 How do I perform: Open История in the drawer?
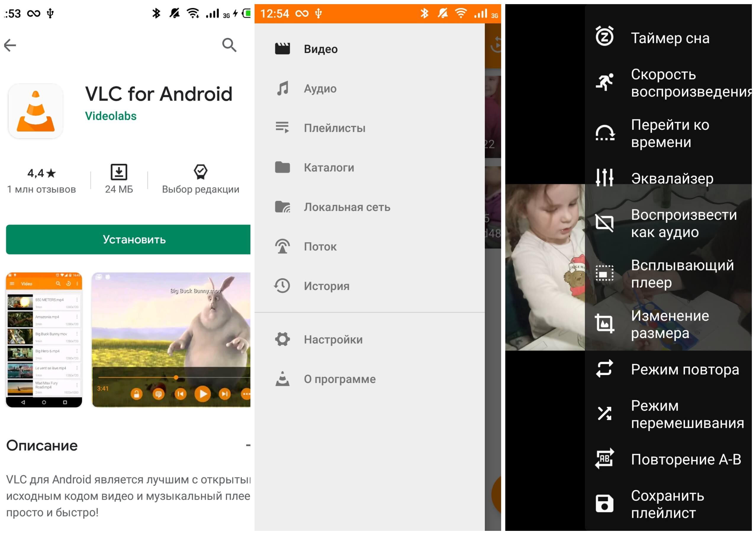(x=369, y=286)
